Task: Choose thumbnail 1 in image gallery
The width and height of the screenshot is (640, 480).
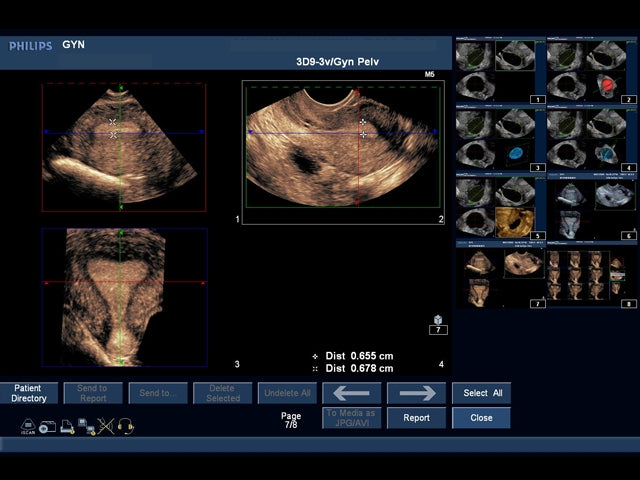Action: (x=500, y=72)
